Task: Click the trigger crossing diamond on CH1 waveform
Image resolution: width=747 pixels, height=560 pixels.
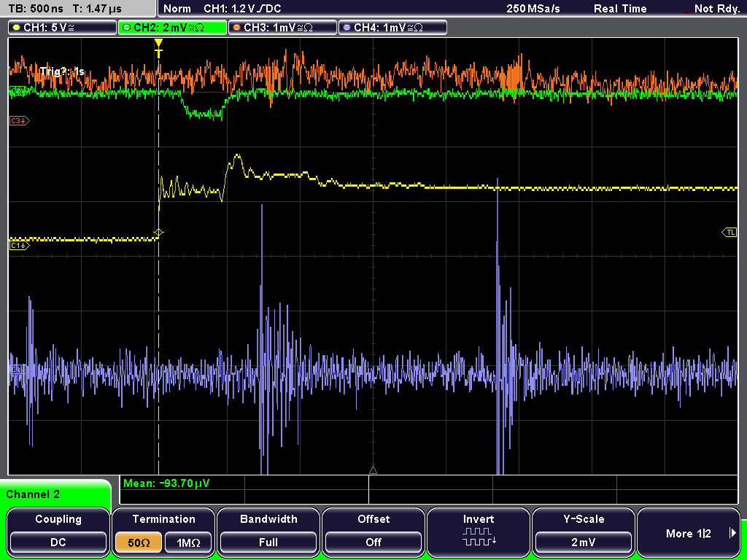Action: click(158, 233)
